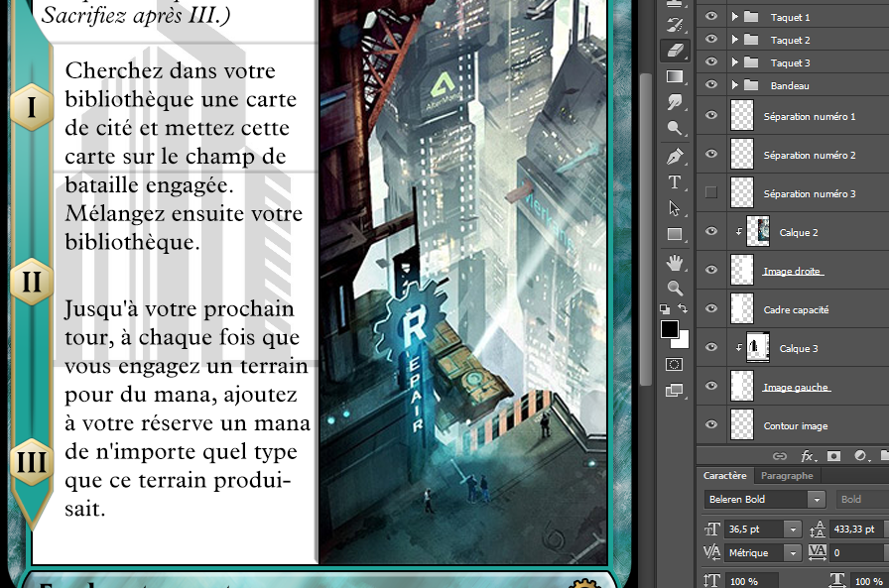Hide the Contour image layer
The image size is (889, 588).
pos(711,424)
